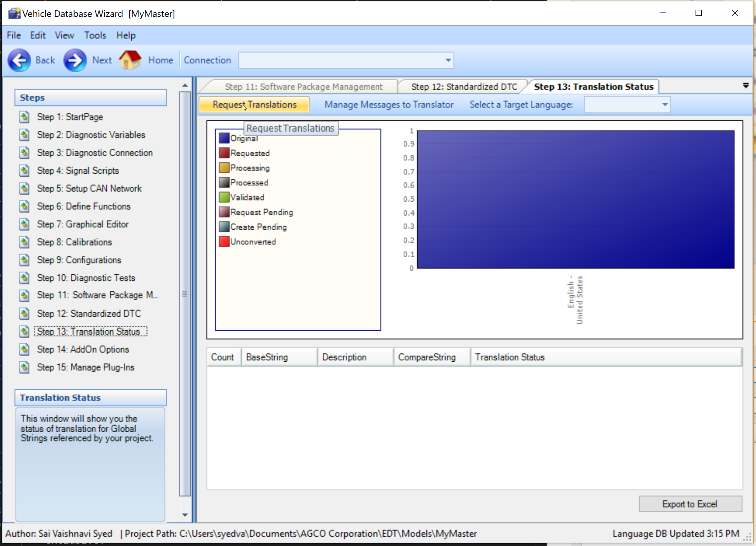Click the Request Pending legend swatch
Screen dimensions: 756x546
point(224,212)
